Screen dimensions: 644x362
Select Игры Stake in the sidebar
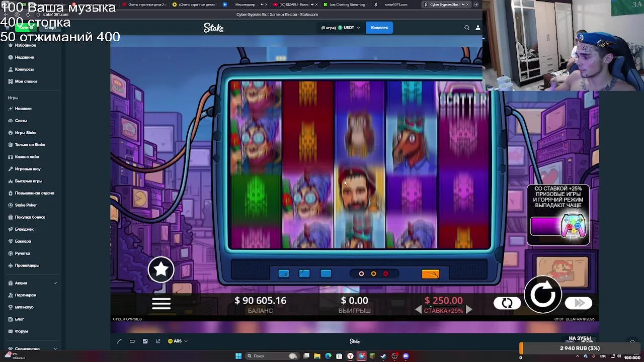pos(26,133)
